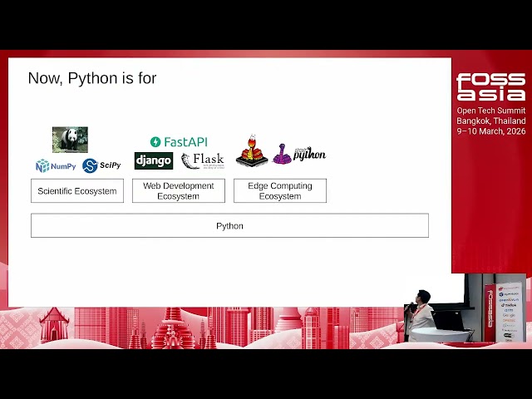Click the '9–10 March, 2026' date text
Image resolution: width=532 pixels, height=399 pixels.
click(491, 131)
